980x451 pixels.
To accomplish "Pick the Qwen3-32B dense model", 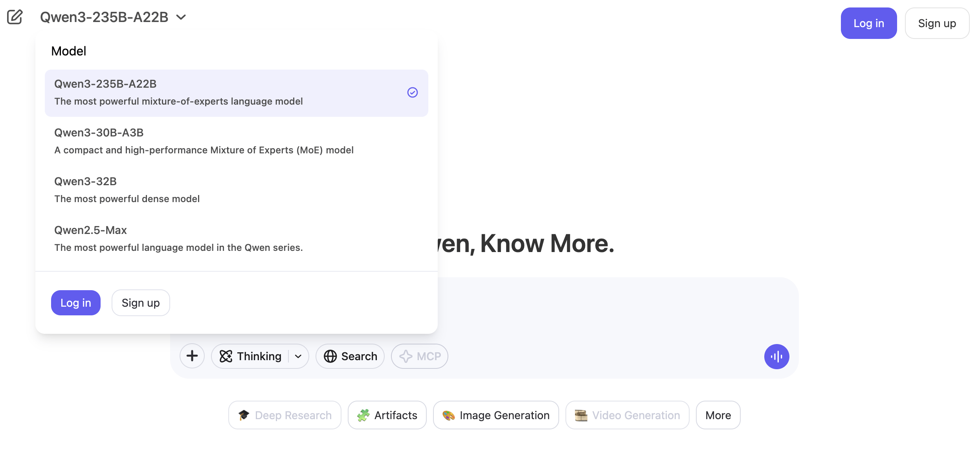I will click(x=236, y=190).
